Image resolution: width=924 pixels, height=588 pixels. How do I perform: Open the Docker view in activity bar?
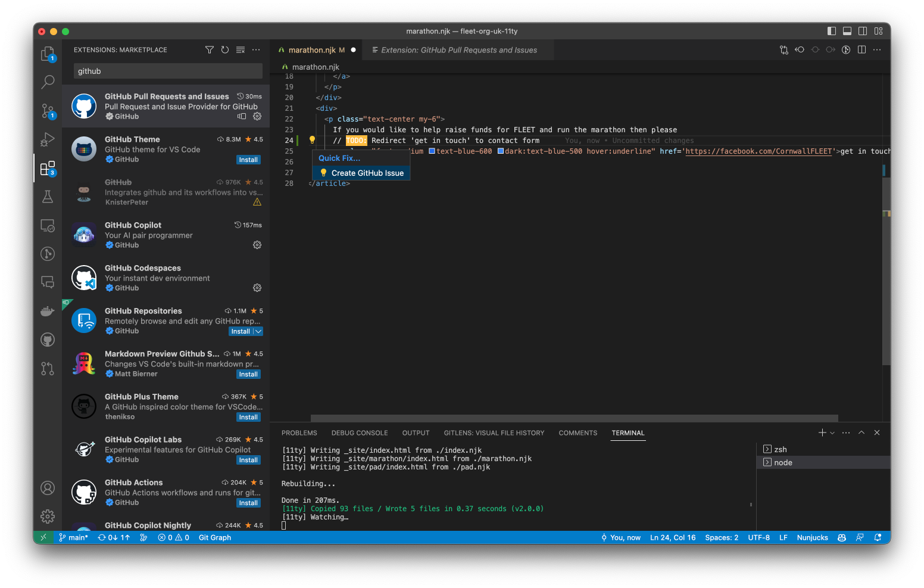(48, 311)
